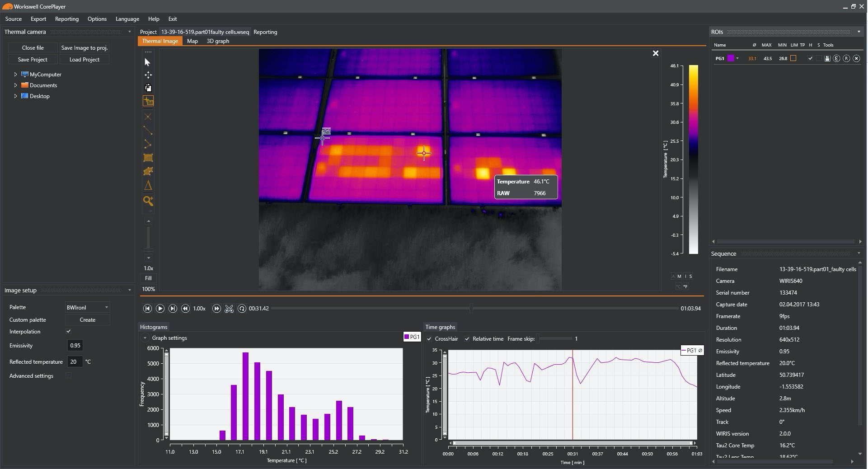The height and width of the screenshot is (469, 868).
Task: Save the PG1 ROI with floppy icon
Action: click(x=827, y=59)
